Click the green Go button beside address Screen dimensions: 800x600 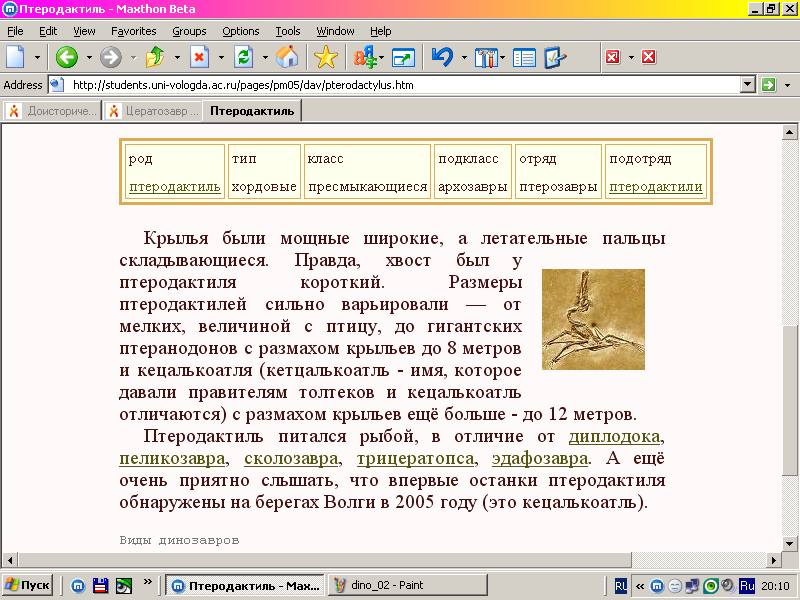point(768,85)
